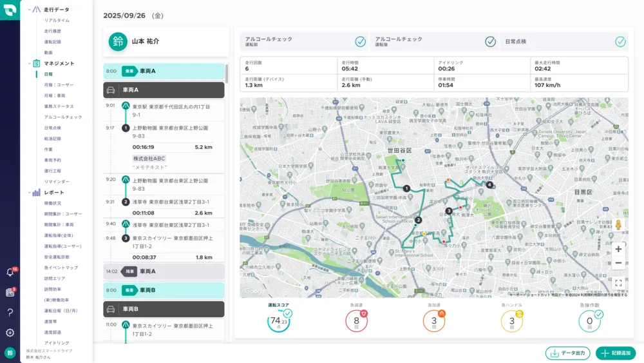Click the 運転スコア 74 gauge
This screenshot has height=363, width=644.
click(279, 320)
